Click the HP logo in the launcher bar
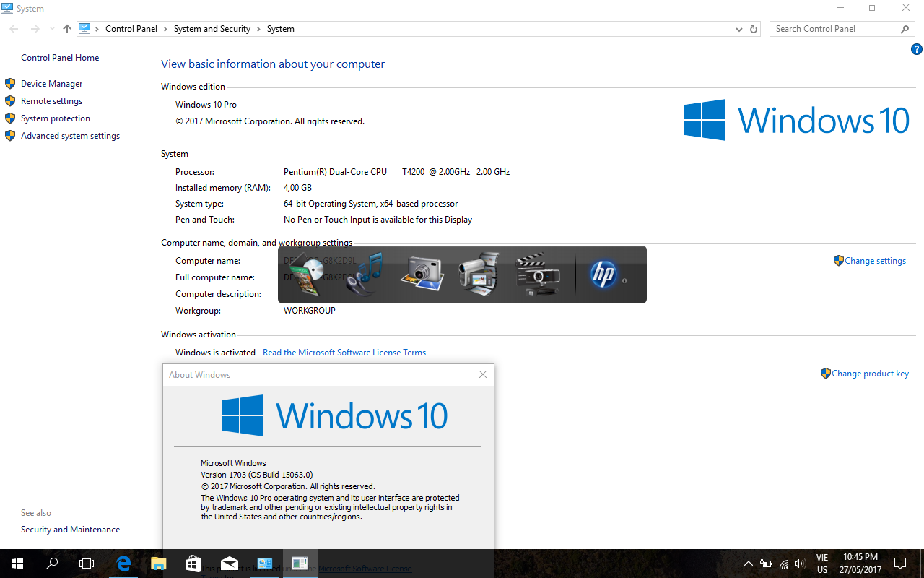This screenshot has width=924, height=578. pos(603,274)
